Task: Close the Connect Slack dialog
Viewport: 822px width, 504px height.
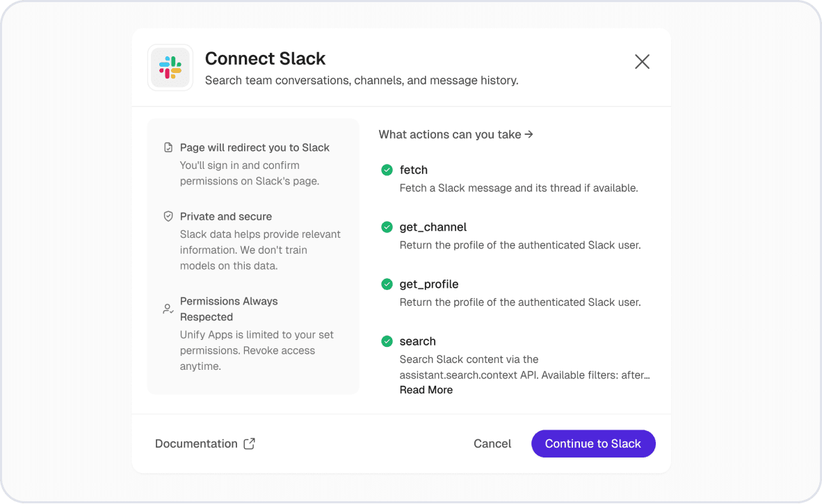Action: click(x=642, y=62)
